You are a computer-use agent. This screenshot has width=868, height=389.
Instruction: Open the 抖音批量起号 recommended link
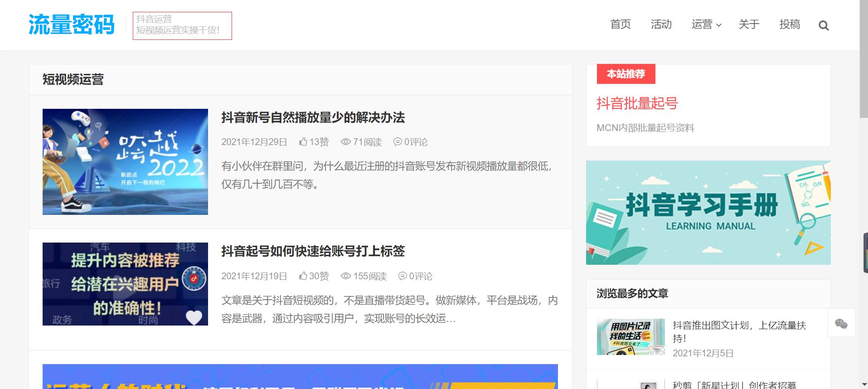[637, 103]
